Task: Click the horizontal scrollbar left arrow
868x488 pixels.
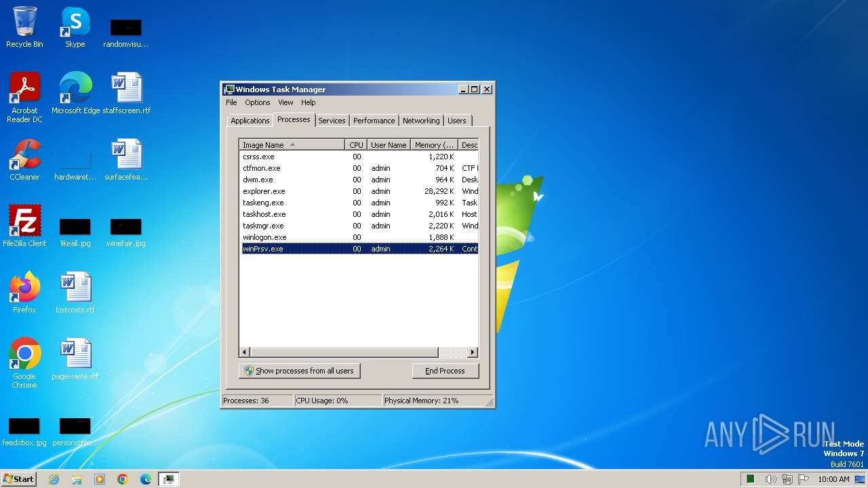Action: 245,352
